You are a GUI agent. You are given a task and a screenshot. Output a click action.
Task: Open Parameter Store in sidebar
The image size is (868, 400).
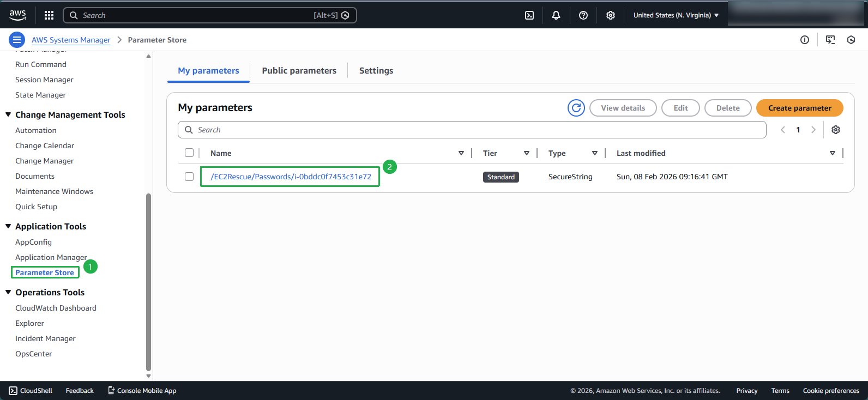[x=45, y=272]
